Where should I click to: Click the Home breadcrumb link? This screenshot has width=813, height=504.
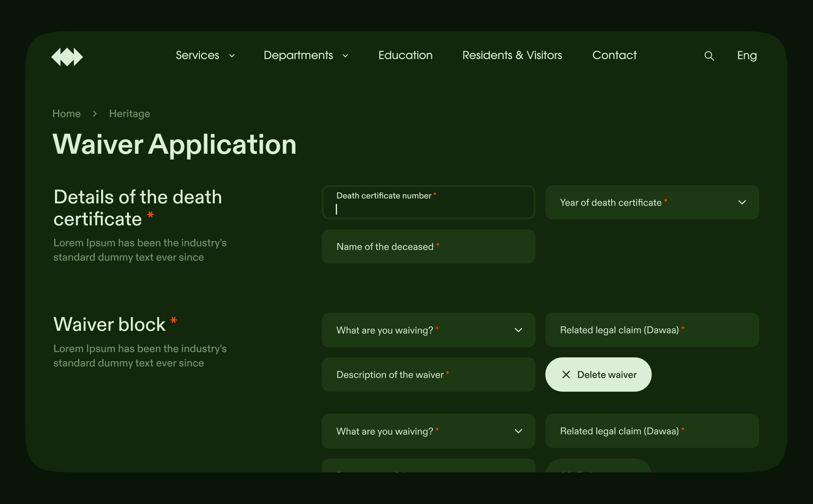coord(66,114)
